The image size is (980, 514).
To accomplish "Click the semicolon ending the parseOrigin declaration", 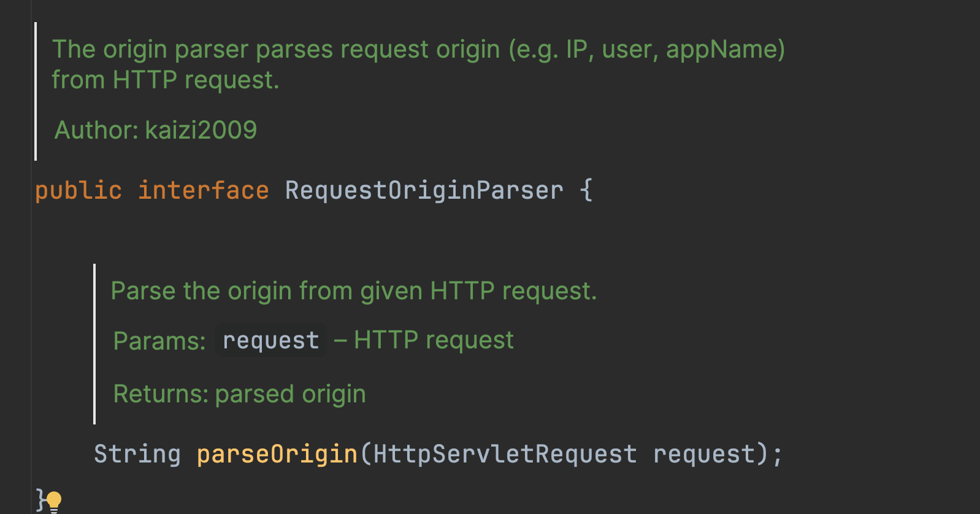I will pos(778,455).
